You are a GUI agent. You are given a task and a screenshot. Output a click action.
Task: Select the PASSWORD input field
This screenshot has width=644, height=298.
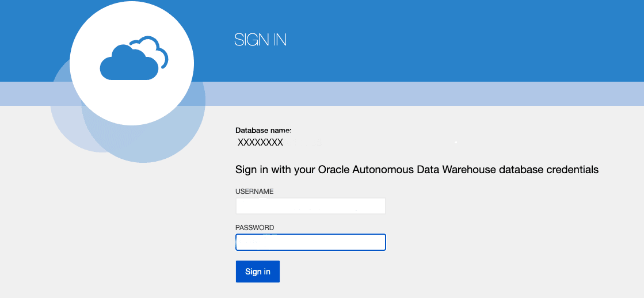(311, 242)
